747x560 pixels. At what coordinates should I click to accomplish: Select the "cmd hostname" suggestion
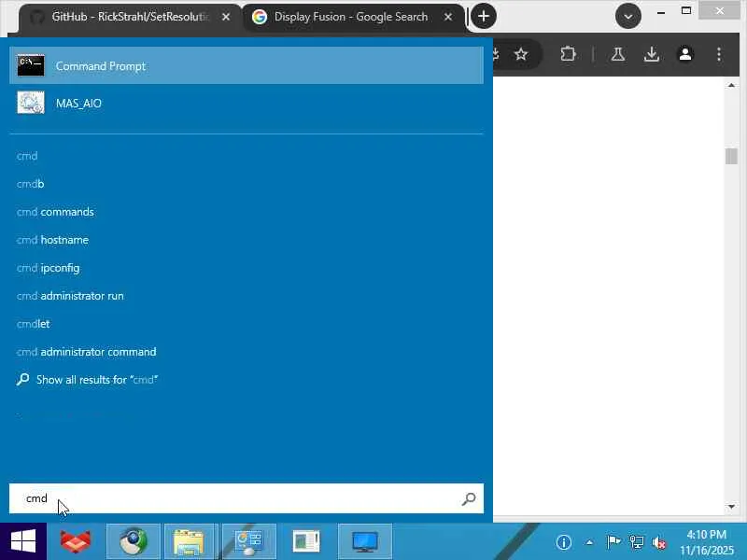52,240
